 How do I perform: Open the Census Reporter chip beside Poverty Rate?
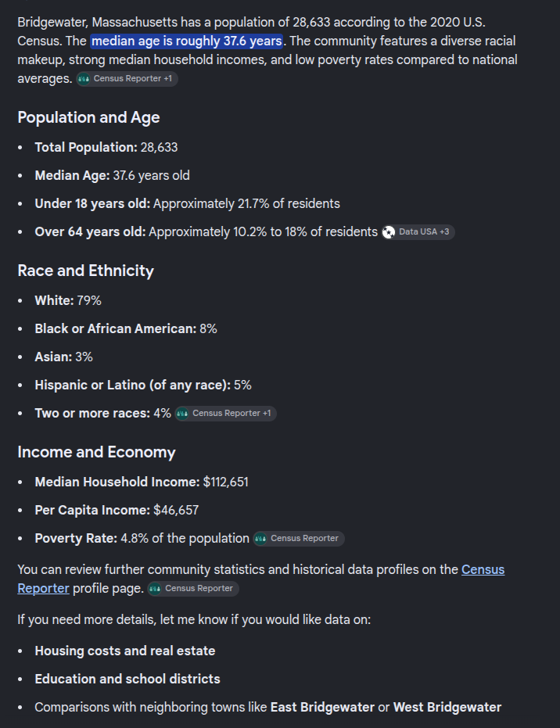click(299, 539)
